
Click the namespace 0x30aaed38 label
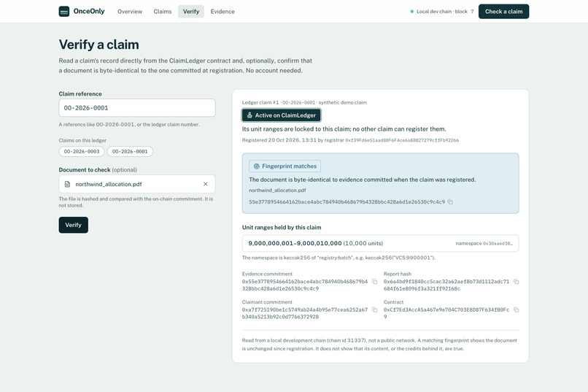tap(484, 244)
